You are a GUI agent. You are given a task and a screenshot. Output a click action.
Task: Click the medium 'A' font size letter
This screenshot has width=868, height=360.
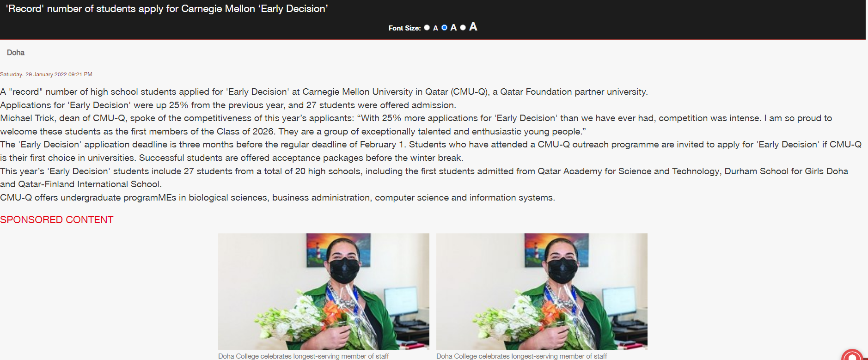(453, 28)
